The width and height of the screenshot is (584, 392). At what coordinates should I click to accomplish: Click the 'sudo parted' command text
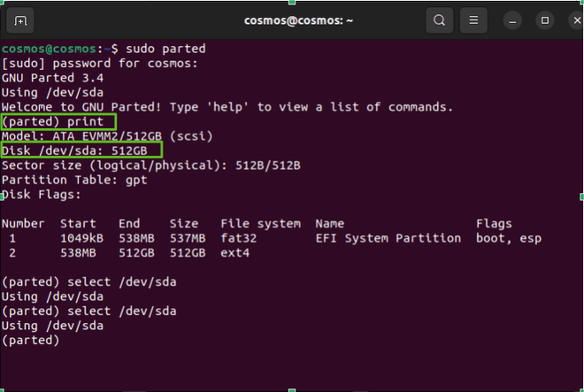coord(165,49)
